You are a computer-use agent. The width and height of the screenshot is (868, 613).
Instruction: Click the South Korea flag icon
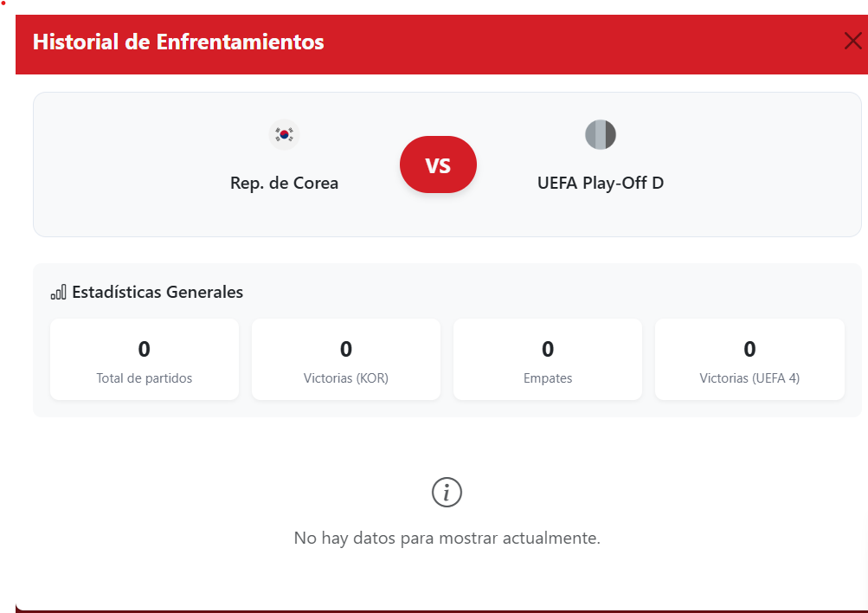[x=284, y=134]
